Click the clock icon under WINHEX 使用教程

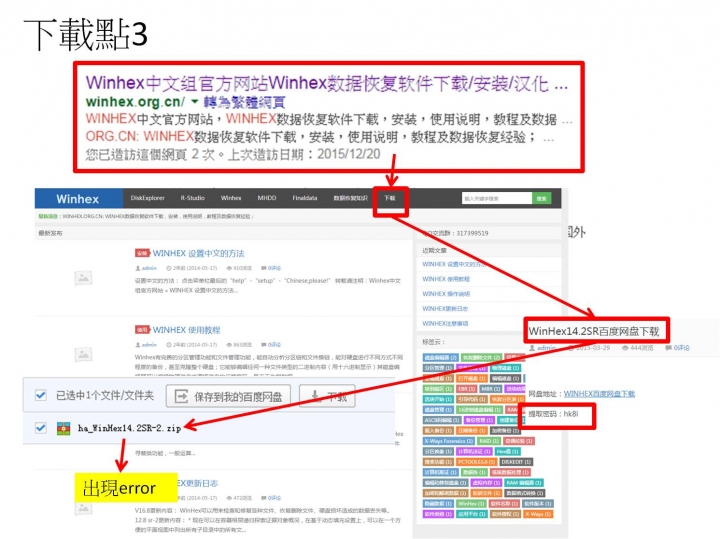(169, 345)
